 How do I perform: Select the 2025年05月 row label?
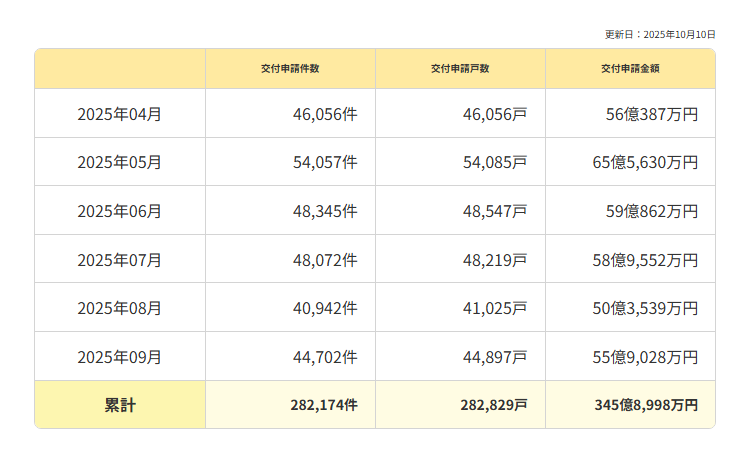[x=120, y=162]
